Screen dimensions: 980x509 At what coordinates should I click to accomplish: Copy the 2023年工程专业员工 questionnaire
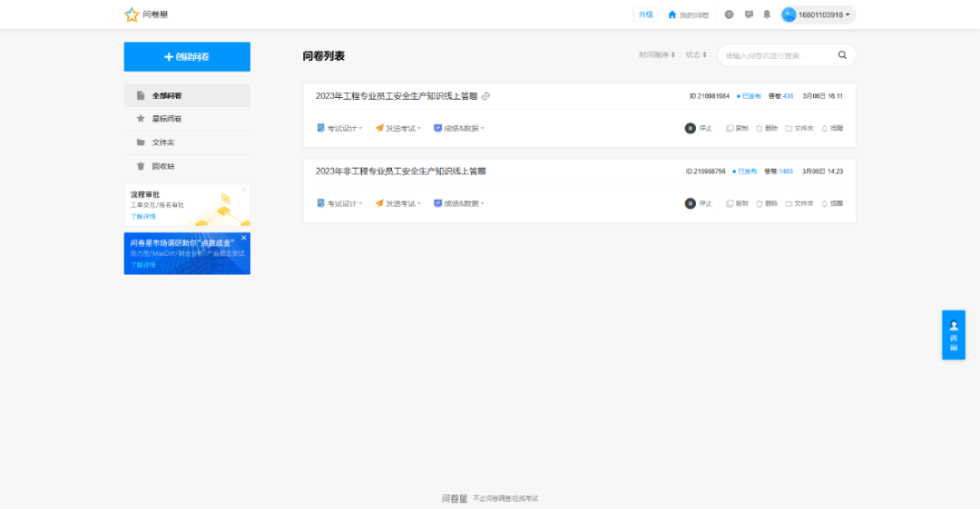pyautogui.click(x=738, y=128)
